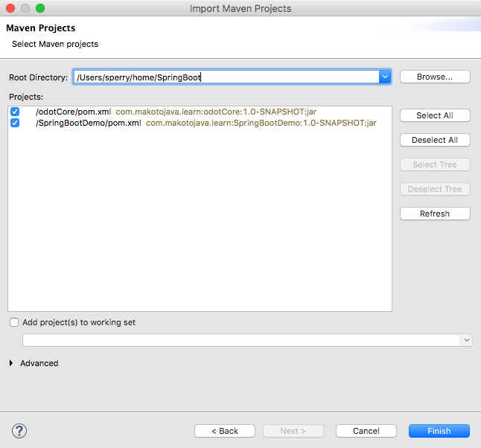Click the Browse... button
The width and height of the screenshot is (481, 448).
click(435, 77)
